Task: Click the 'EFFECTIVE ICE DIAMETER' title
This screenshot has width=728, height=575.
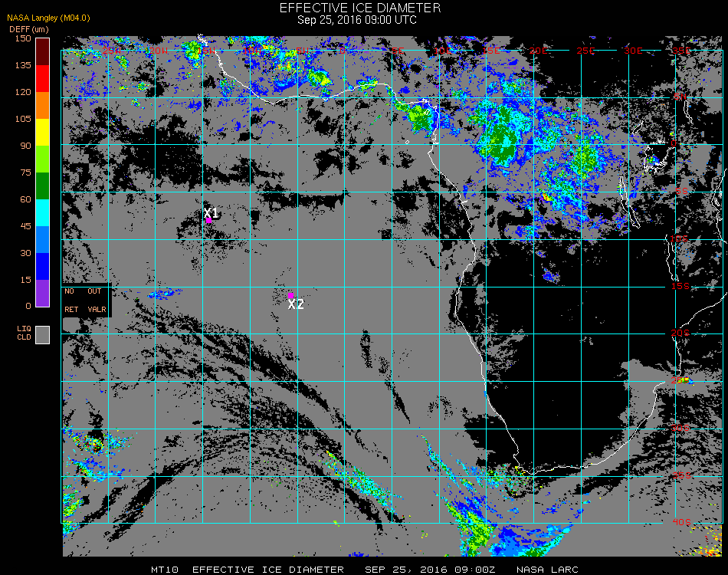Action: pyautogui.click(x=360, y=8)
